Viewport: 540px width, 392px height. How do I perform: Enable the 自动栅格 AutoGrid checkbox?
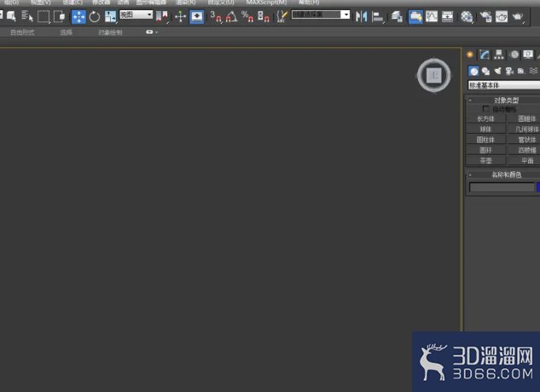point(485,109)
